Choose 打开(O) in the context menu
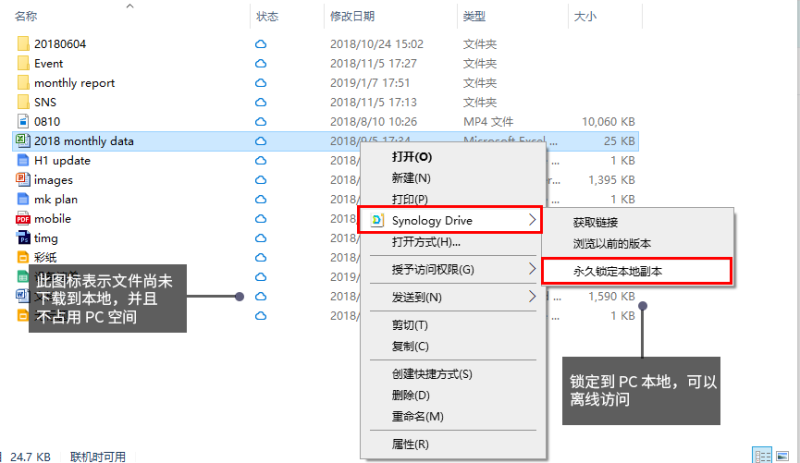This screenshot has width=800, height=463. (412, 157)
